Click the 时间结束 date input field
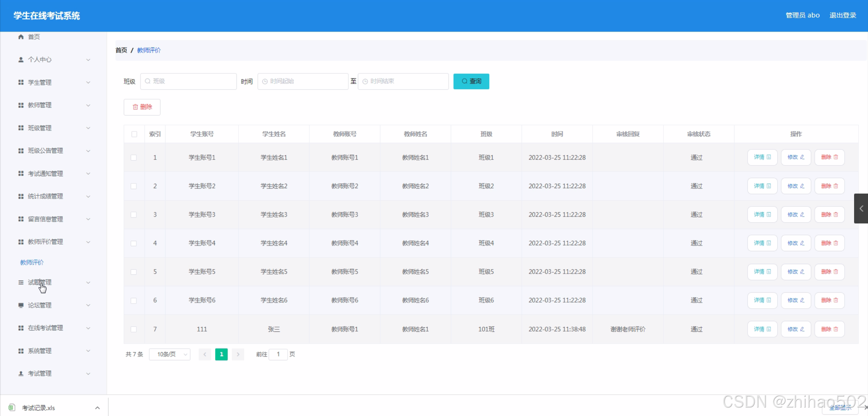The image size is (868, 416). (x=403, y=81)
